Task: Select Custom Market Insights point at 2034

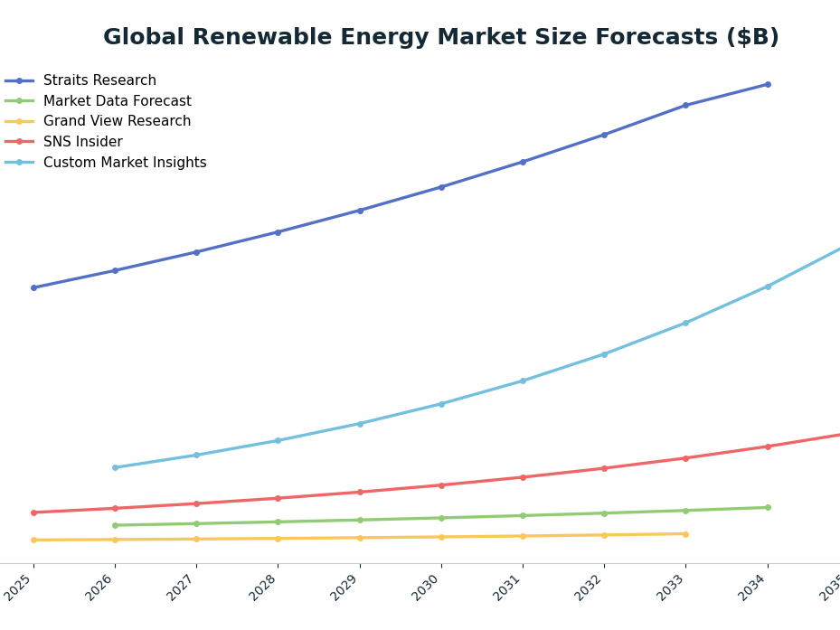Action: 768,287
